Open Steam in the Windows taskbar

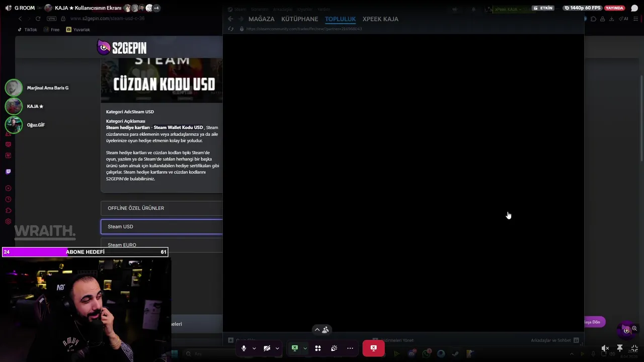tap(455, 354)
